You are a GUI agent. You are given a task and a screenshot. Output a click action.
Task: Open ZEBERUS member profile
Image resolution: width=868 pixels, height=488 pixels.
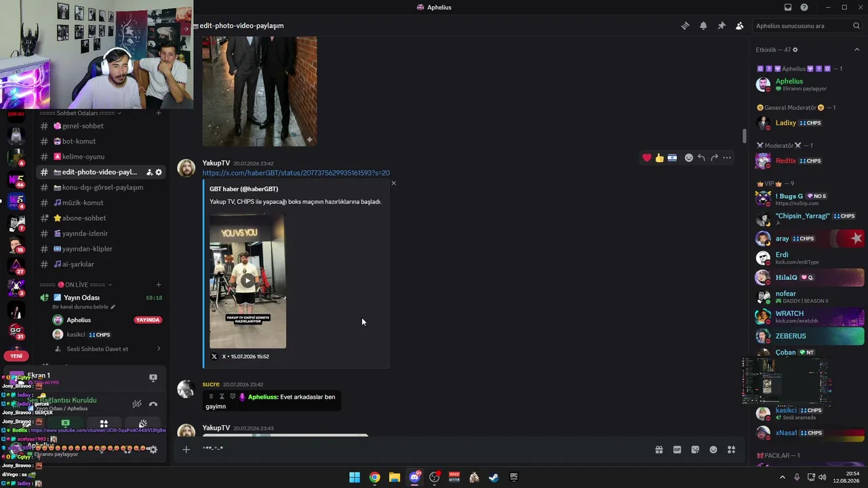(x=810, y=336)
